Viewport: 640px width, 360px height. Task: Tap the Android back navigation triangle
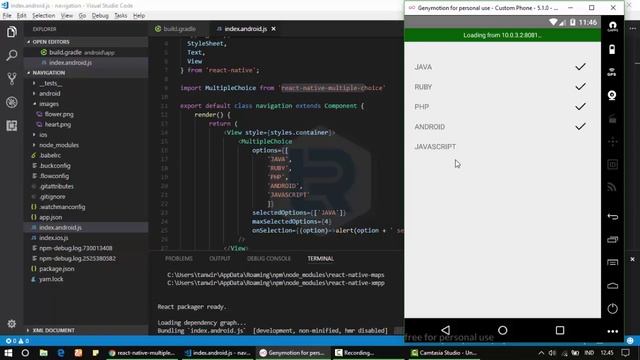(445, 330)
